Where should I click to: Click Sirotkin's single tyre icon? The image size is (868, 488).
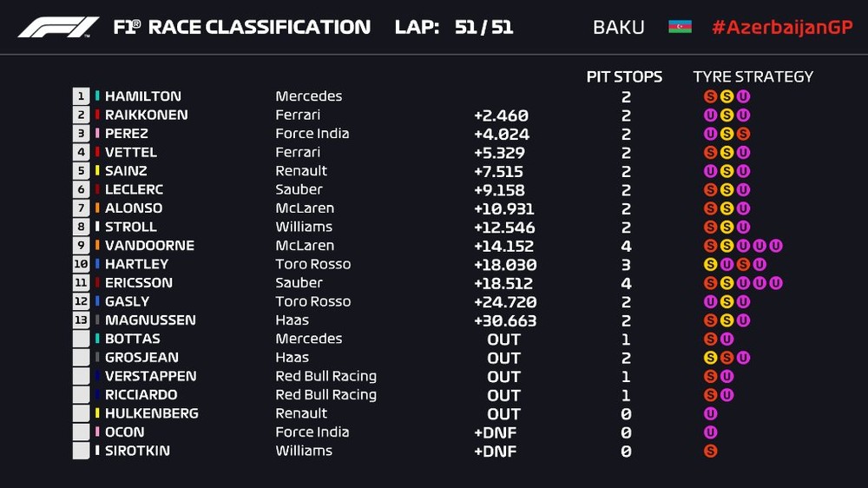pos(710,451)
